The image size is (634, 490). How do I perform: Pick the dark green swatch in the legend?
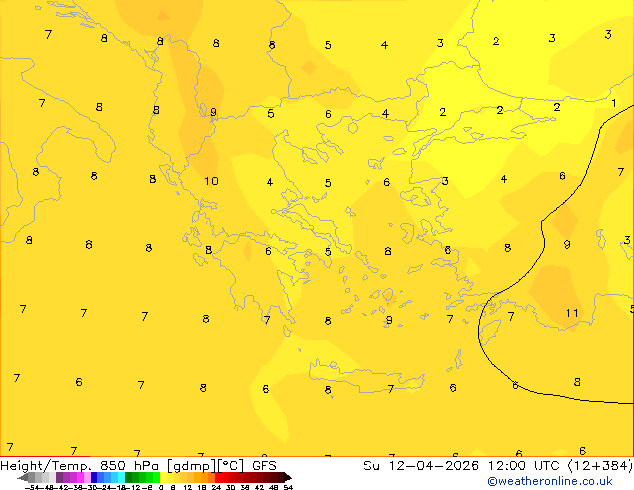coord(128,477)
